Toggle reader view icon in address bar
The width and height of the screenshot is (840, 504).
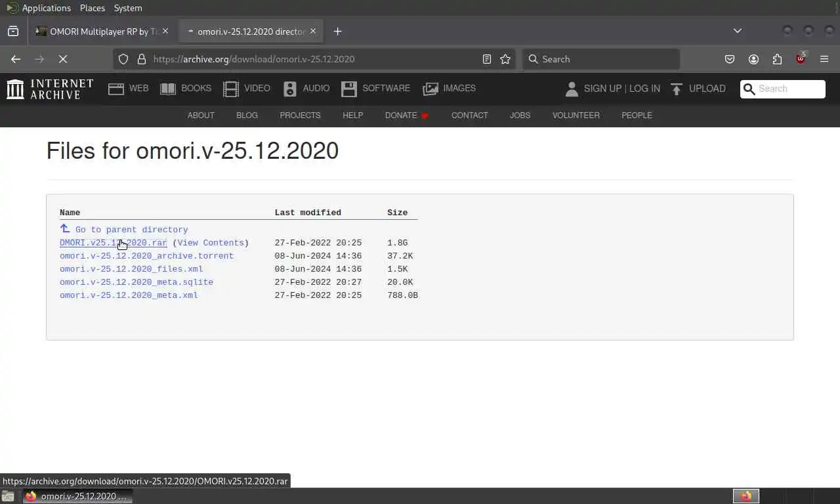coord(487,59)
